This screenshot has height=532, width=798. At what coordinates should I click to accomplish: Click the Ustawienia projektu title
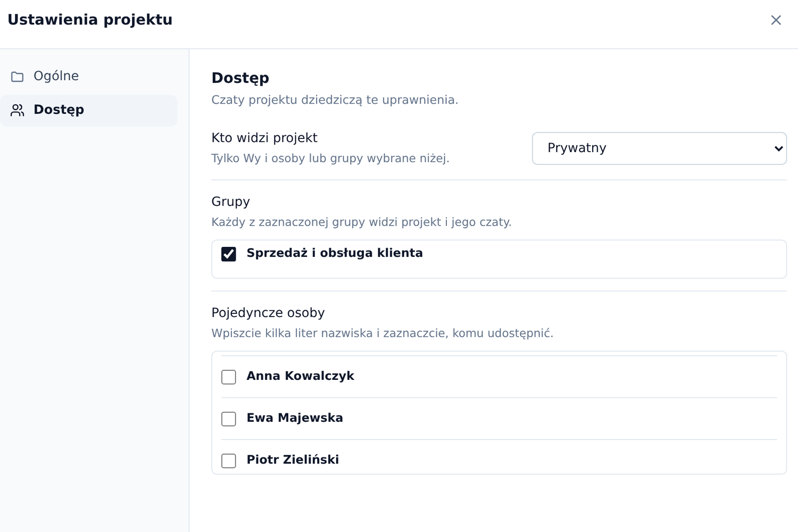pyautogui.click(x=90, y=20)
